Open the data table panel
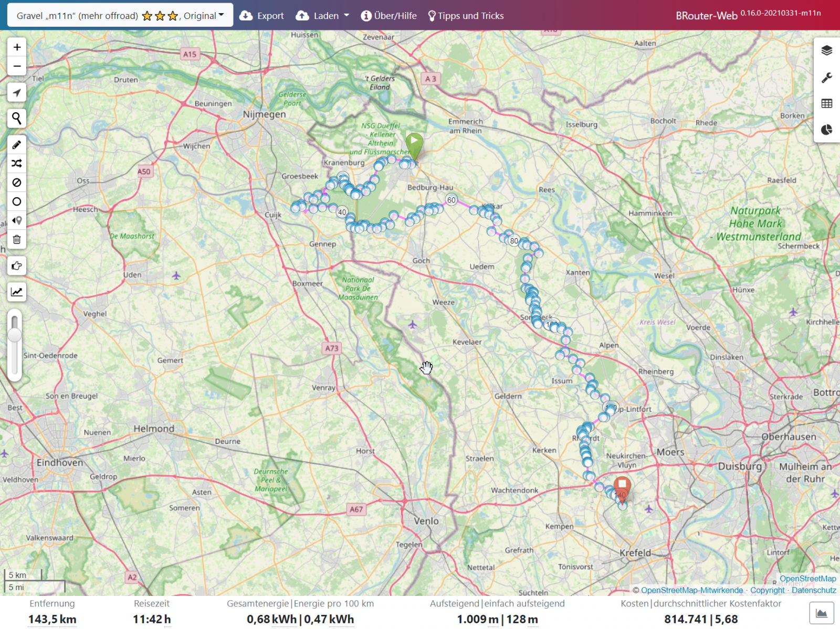Screen dimensions: 840x629 pyautogui.click(x=827, y=103)
